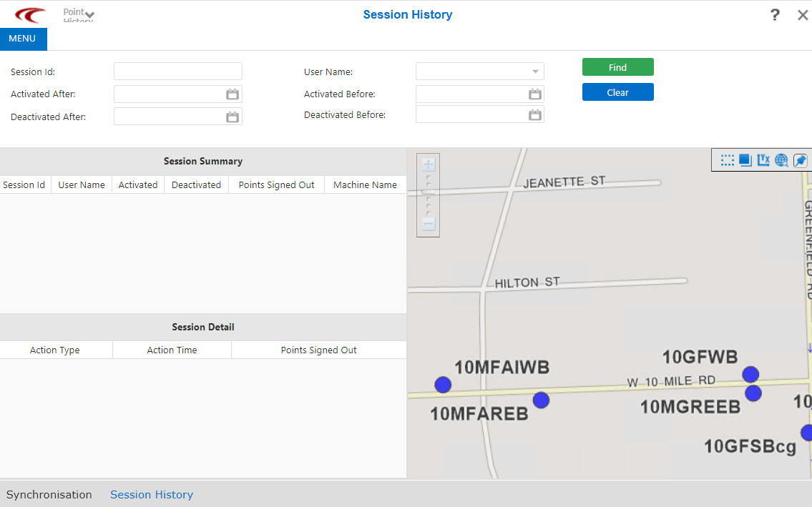Expand the User Name dropdown
812x507 pixels.
[x=534, y=72]
